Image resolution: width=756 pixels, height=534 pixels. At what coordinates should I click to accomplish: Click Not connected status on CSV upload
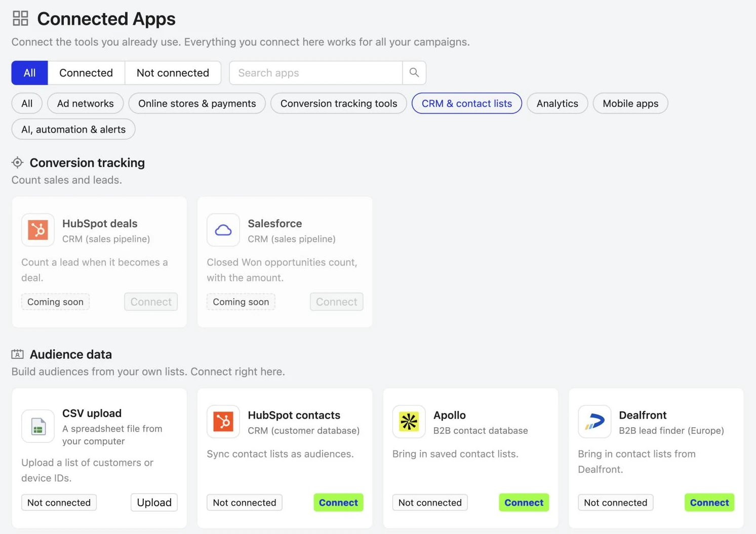tap(59, 503)
